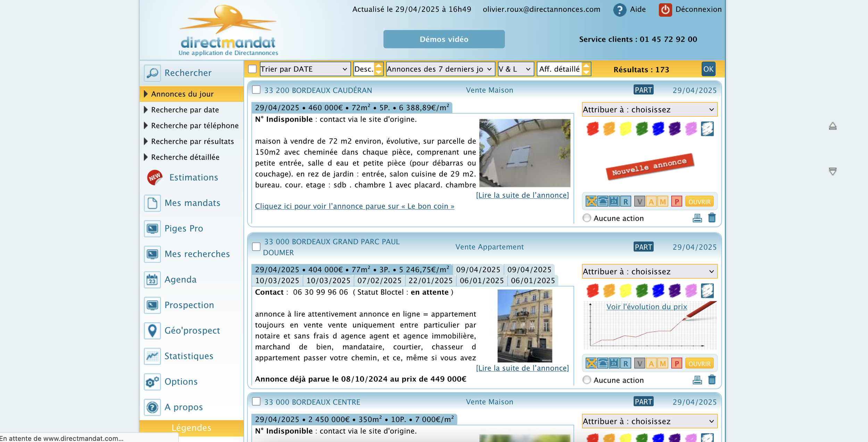
Task: Select Aucune action radio in Grand Parc listing
Action: tap(586, 380)
